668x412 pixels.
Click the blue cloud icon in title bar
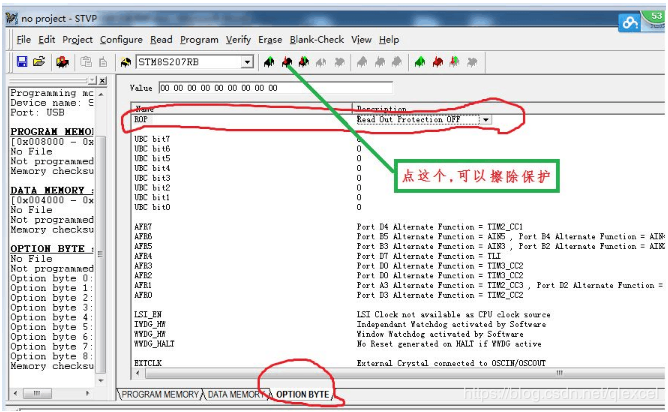click(630, 22)
